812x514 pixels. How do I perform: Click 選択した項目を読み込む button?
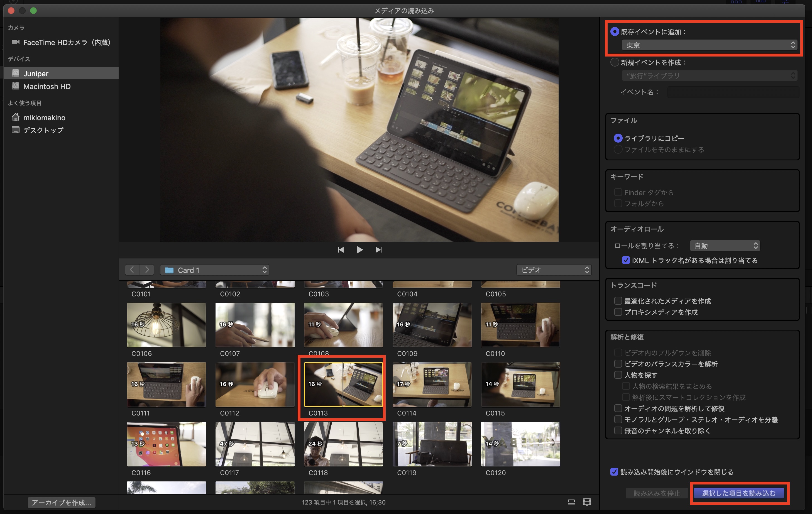[738, 493]
